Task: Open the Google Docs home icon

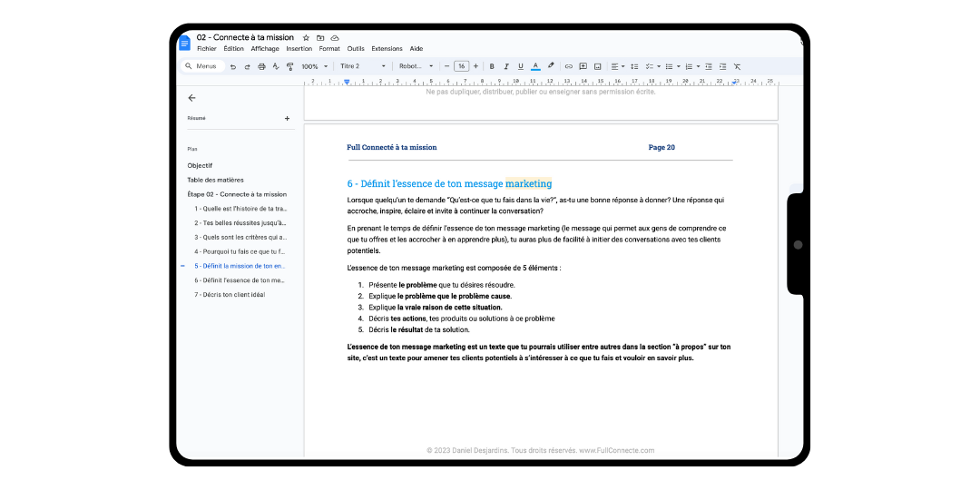Action: [x=184, y=44]
